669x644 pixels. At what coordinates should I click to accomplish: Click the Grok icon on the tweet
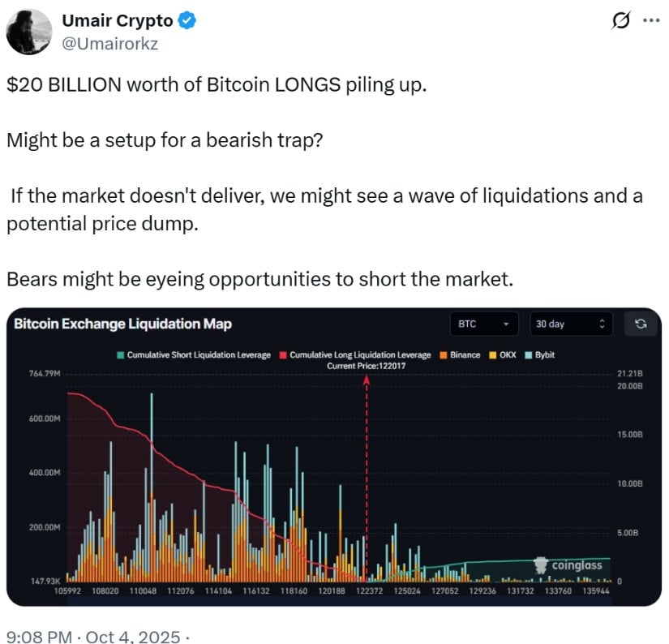[620, 22]
